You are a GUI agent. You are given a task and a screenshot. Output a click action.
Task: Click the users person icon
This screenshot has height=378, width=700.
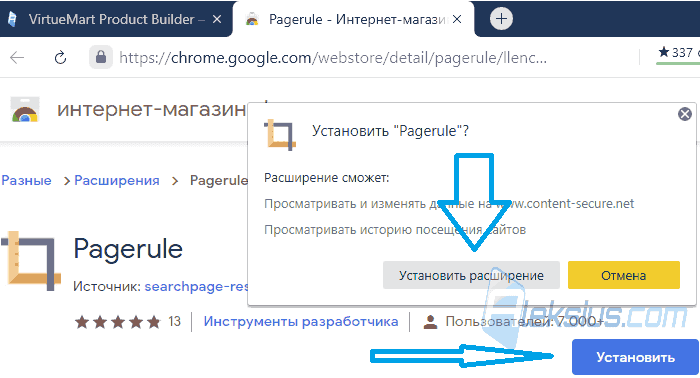430,322
